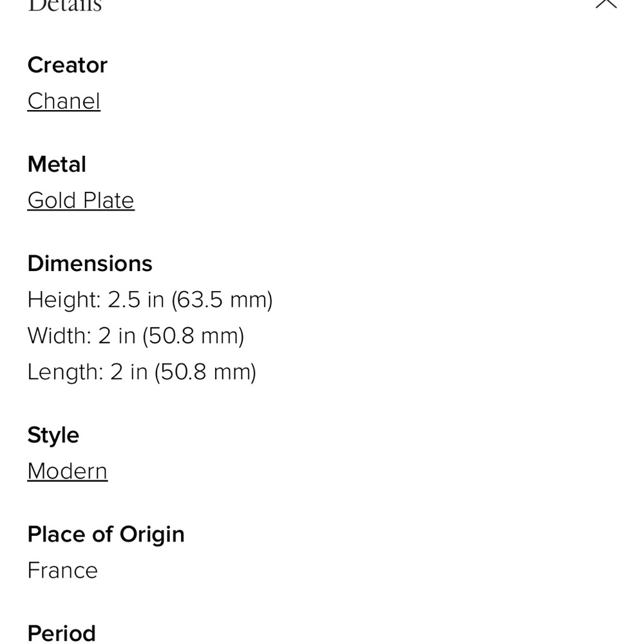Click the 50.8 mm value in Width row
Viewport: 644px width, 644px height.
(x=193, y=336)
